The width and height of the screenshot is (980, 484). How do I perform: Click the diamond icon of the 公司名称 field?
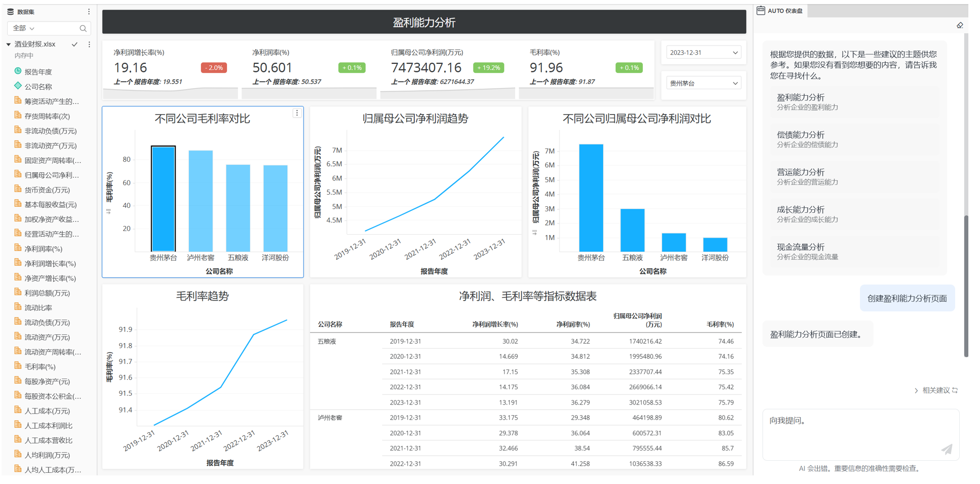(18, 86)
